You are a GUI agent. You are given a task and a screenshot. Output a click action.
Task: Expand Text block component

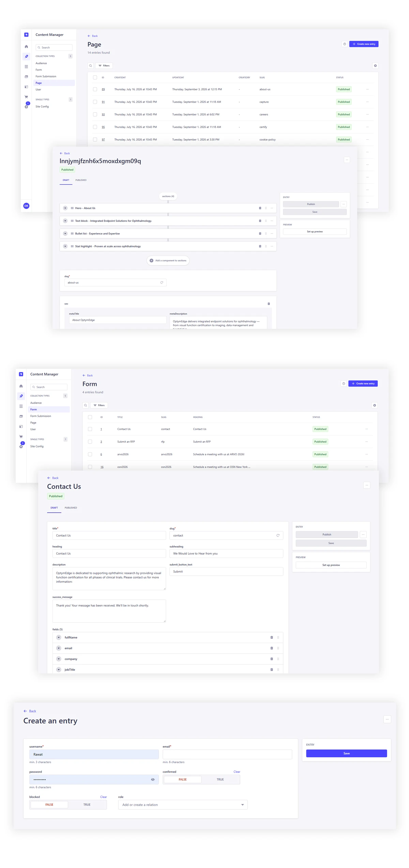click(x=65, y=221)
